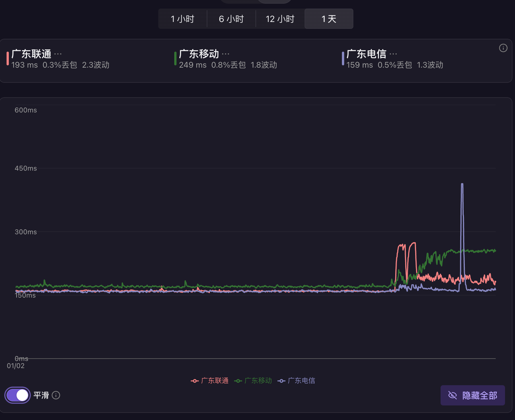Toggle the 平滑 smoothing switch

(x=18, y=395)
